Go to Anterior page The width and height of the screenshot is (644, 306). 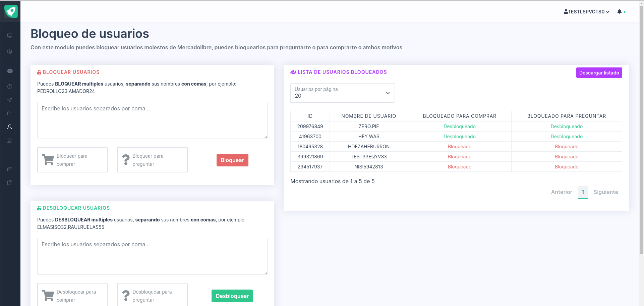(x=562, y=192)
